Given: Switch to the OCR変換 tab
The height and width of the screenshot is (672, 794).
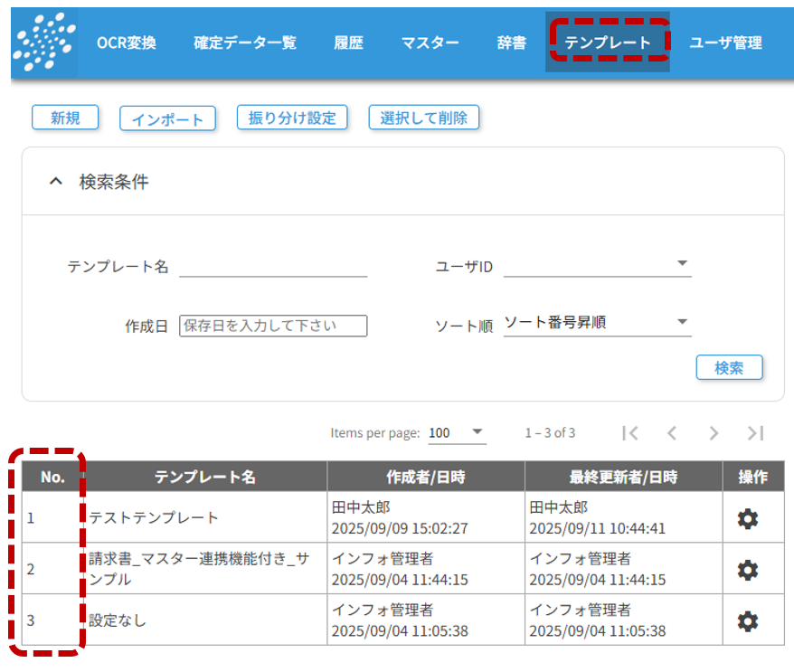Looking at the screenshot, I should 127,43.
